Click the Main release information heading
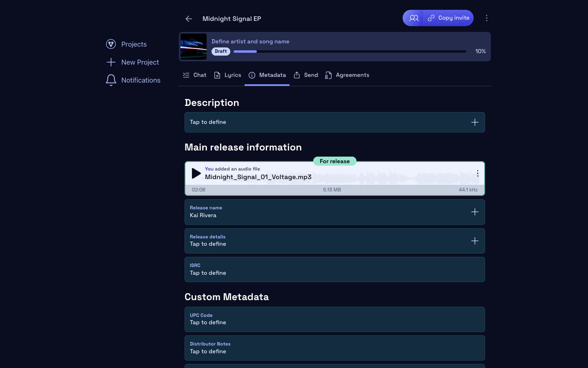Screen dimensions: 588x368 tap(243, 147)
